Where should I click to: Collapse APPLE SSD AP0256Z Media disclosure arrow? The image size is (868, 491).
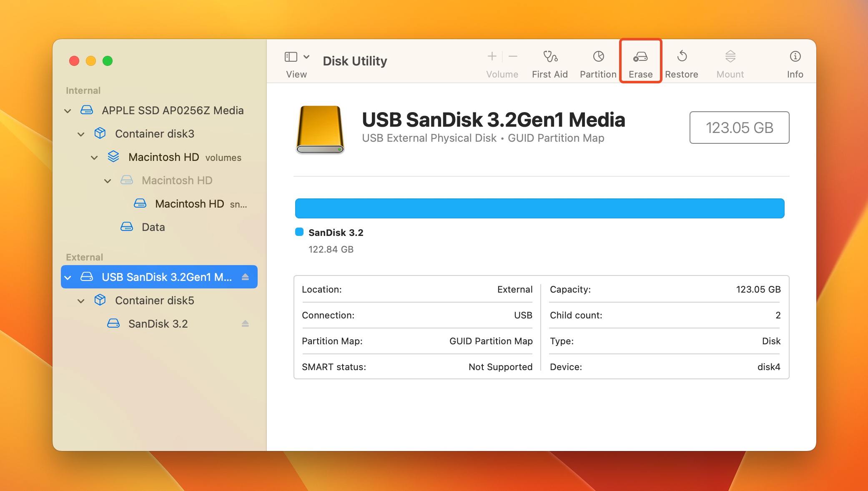[68, 111]
